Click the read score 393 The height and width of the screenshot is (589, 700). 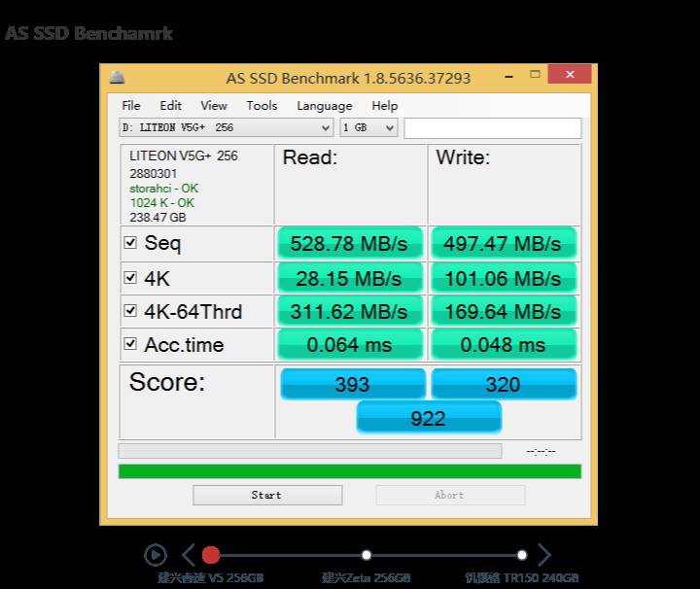click(x=353, y=384)
